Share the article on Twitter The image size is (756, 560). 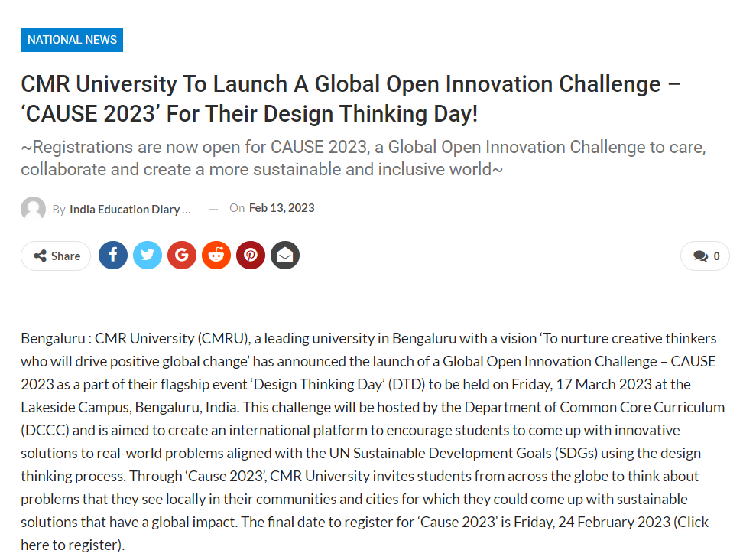[x=148, y=256]
